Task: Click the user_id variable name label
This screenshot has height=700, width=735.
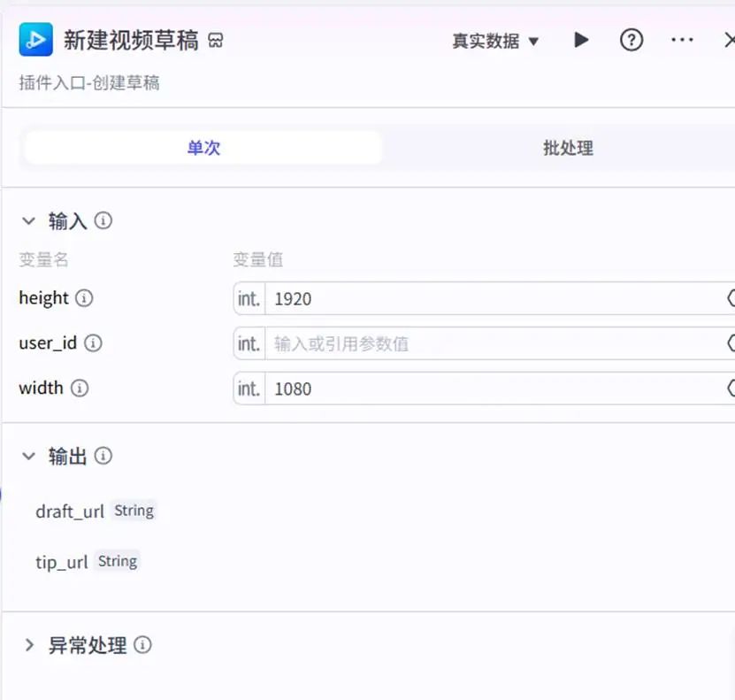Action: pyautogui.click(x=48, y=342)
